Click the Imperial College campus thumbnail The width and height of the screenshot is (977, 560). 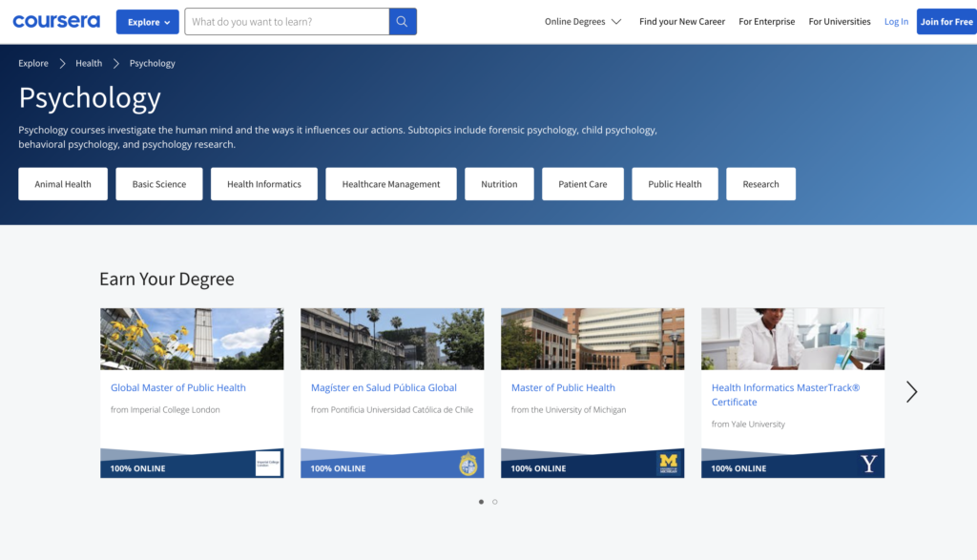point(192,339)
